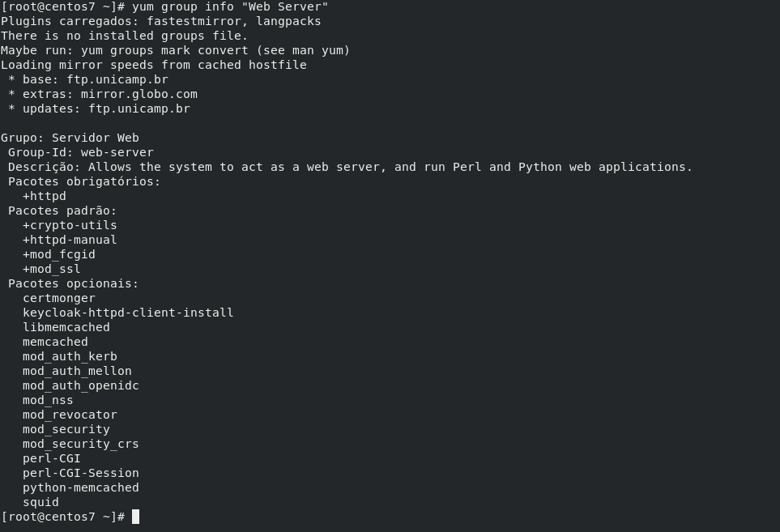
Task: Click the "Pacotes opcionais:" heading
Action: click(x=74, y=283)
